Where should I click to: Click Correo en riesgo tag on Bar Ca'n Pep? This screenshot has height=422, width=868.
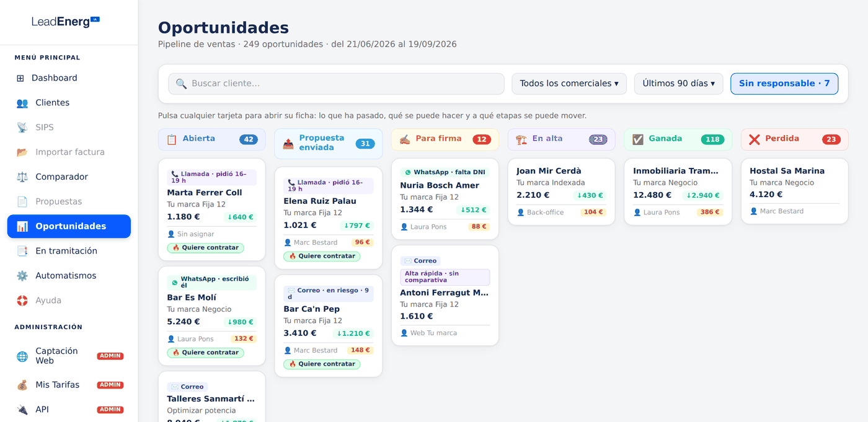click(x=329, y=294)
